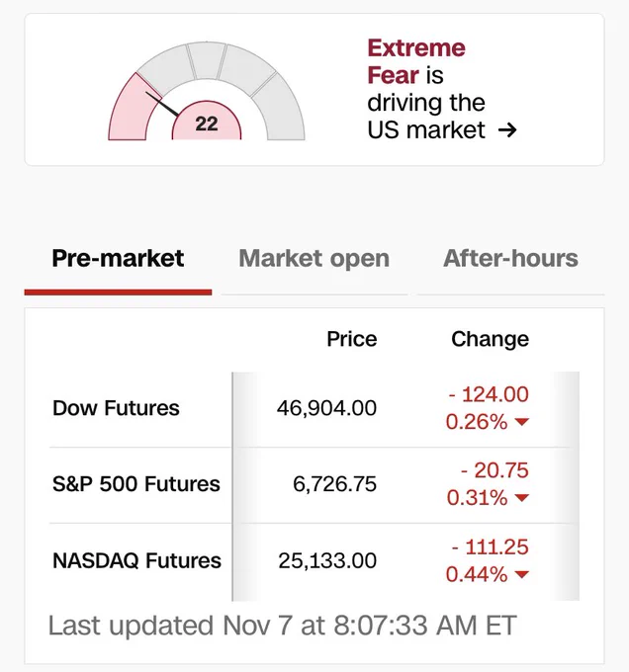629x672 pixels.
Task: Click the top-center gray gauge segment
Action: 206,60
